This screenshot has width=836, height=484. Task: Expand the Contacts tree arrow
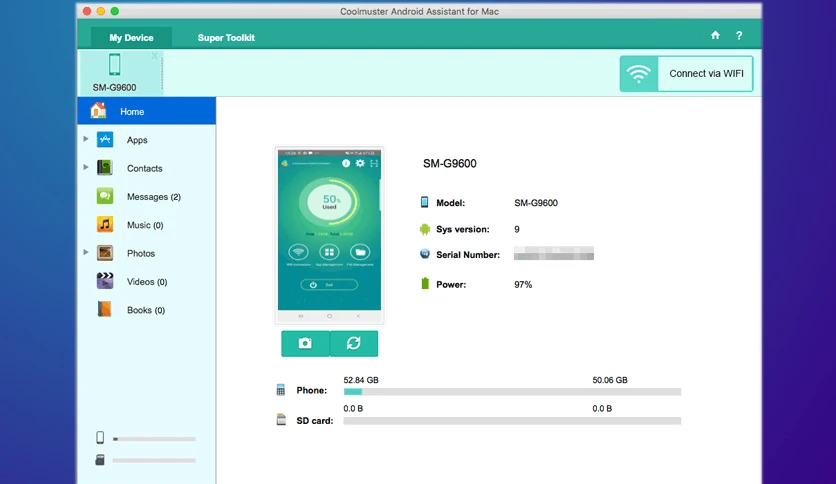[86, 167]
